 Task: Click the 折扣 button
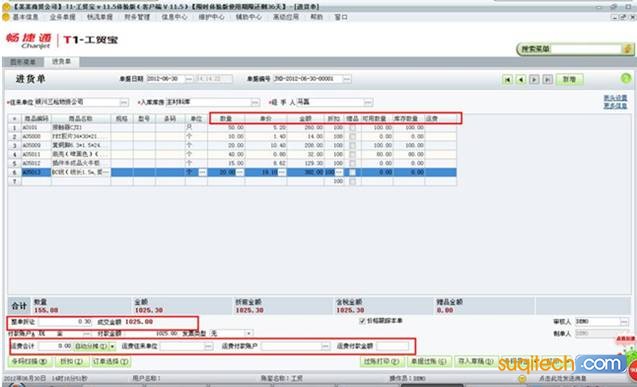(x=72, y=361)
